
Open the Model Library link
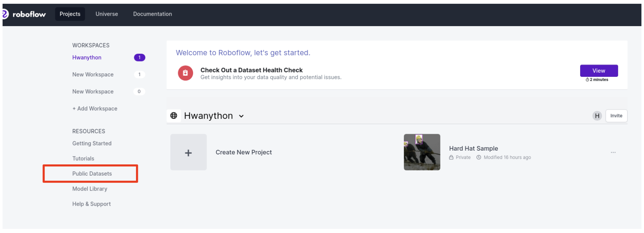90,189
